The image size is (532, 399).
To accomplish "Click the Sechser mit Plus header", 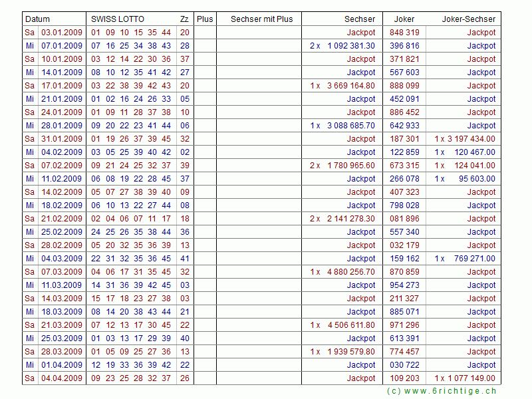I will (x=261, y=19).
